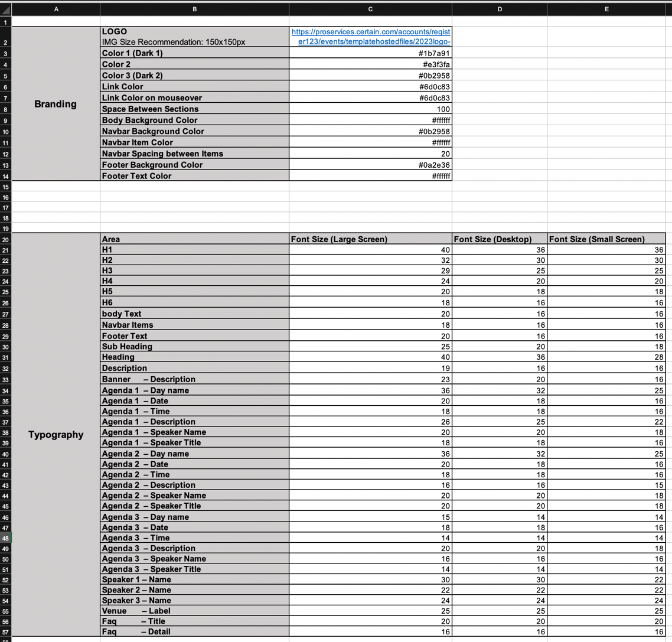The width and height of the screenshot is (672, 642).
Task: Select row 48 header
Action: [x=5, y=538]
